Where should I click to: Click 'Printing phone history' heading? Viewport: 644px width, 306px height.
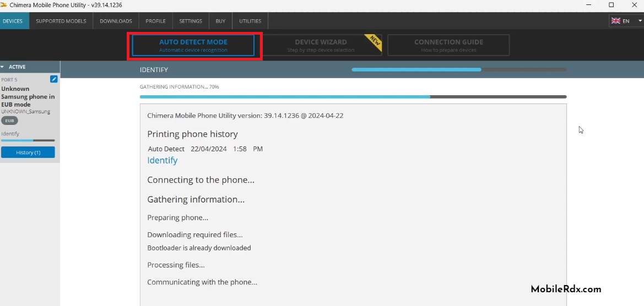click(x=193, y=134)
